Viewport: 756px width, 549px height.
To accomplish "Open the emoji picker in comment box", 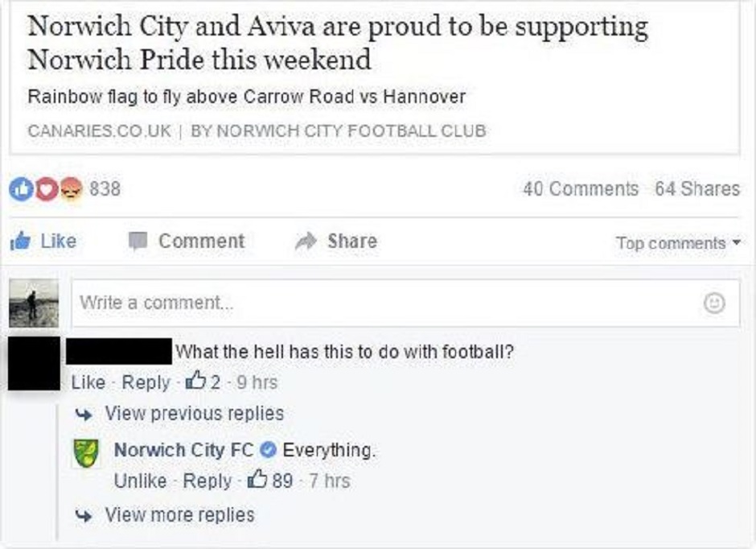I will point(713,303).
